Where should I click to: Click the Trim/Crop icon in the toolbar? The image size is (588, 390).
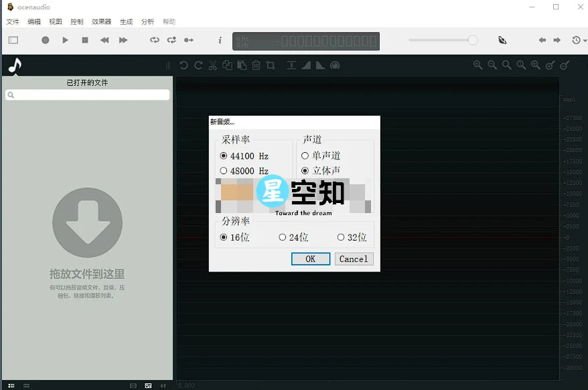point(271,65)
